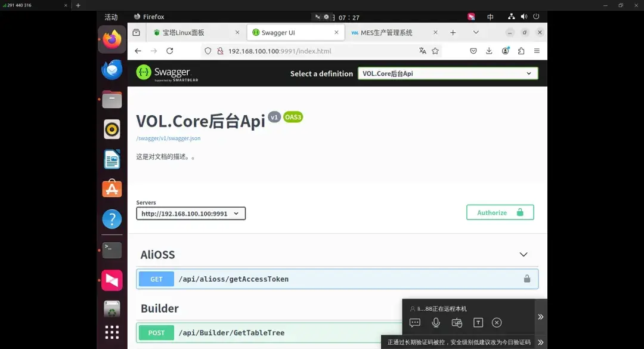Open the /swagger/v1/swagger.json link
The image size is (644, 349).
(x=169, y=138)
